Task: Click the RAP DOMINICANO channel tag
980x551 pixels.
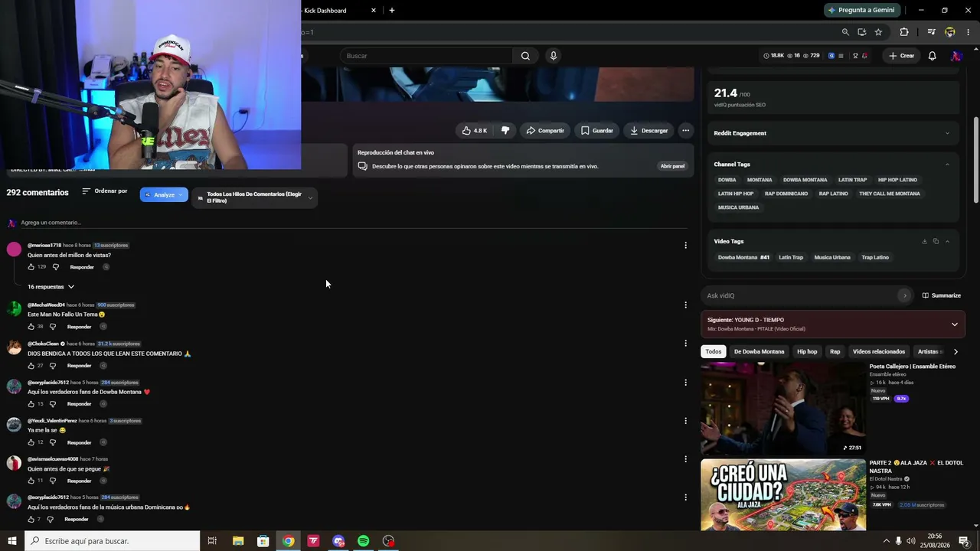Action: [x=786, y=194]
